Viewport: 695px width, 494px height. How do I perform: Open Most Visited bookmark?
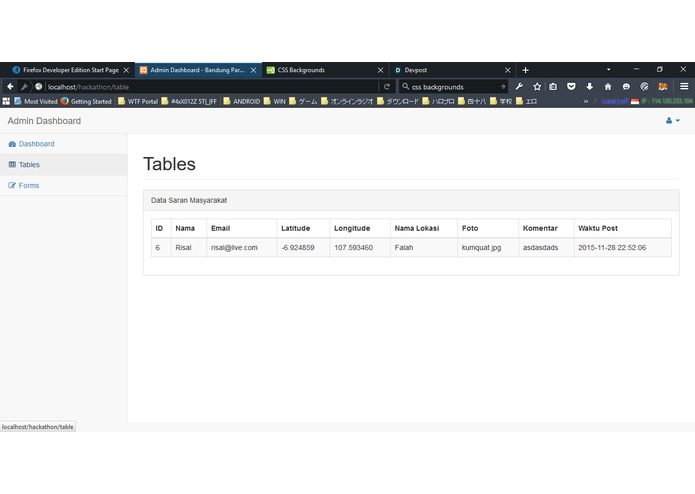35,101
